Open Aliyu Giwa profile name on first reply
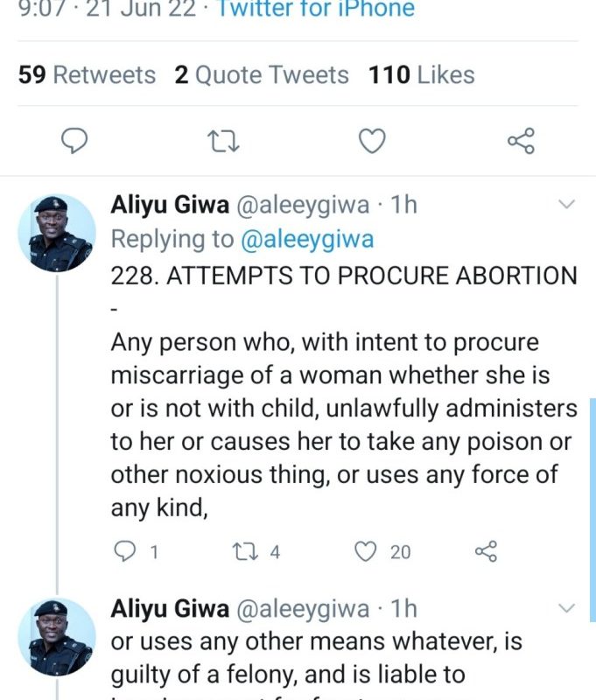The image size is (596, 700). [170, 205]
